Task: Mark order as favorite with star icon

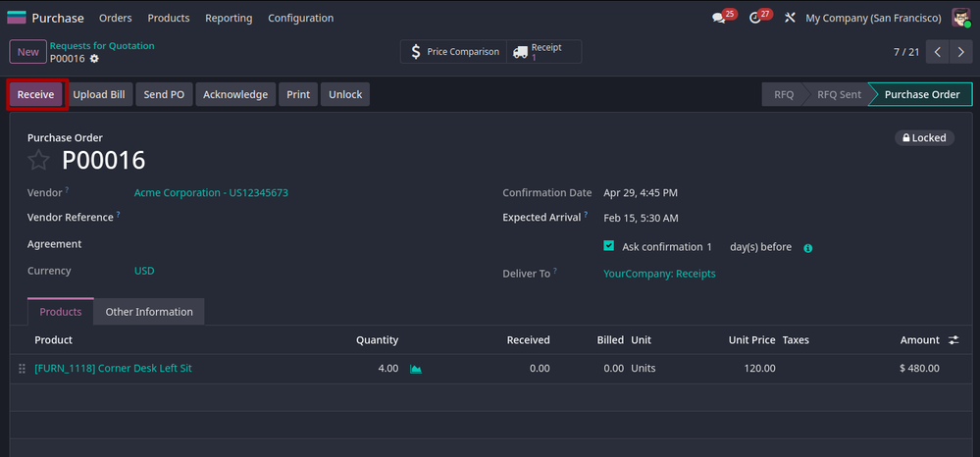Action: click(x=39, y=160)
